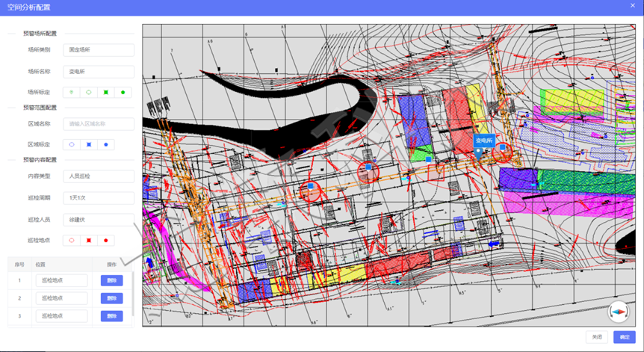Choose the blue hollow circle 区域标定 tool
Screen dimensions: 644x352
coord(72,144)
